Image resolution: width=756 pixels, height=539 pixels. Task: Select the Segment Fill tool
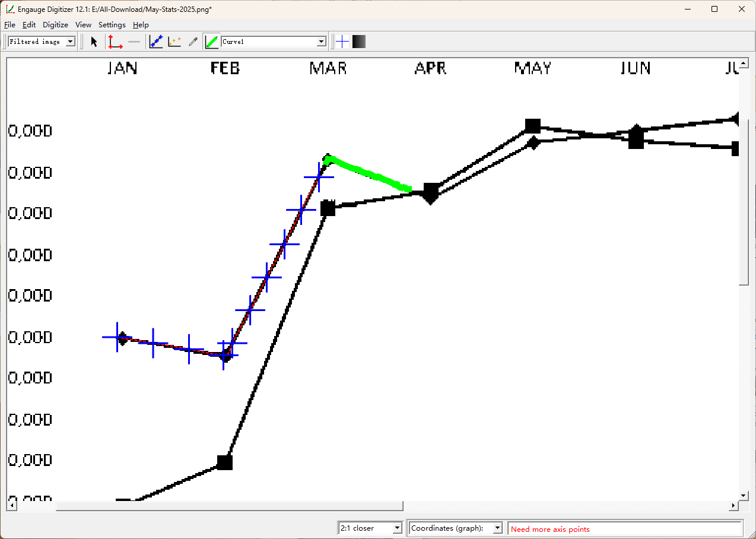211,41
